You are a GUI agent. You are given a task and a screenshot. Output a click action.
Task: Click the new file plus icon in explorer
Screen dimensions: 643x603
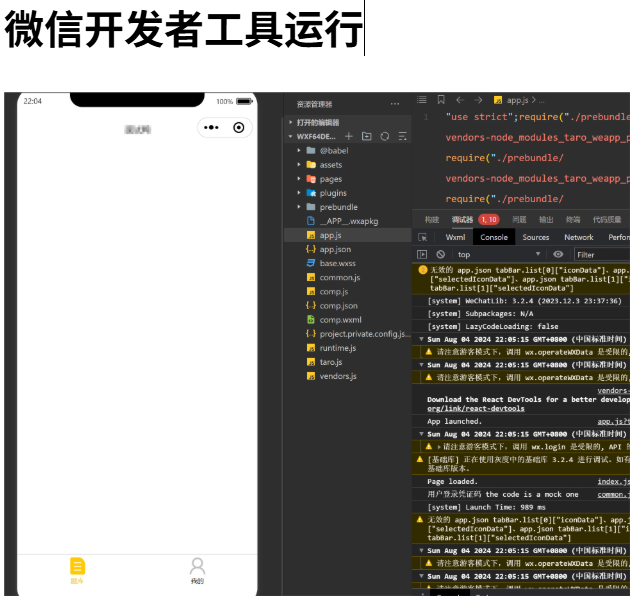349,136
